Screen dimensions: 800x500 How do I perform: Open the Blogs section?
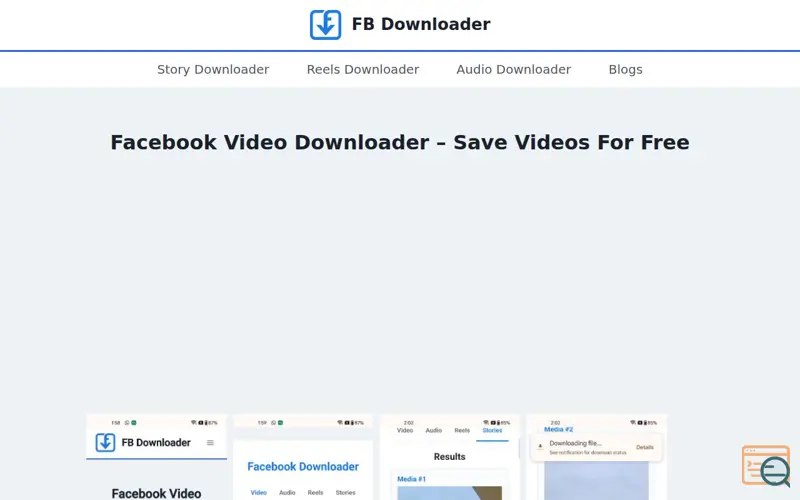click(626, 69)
